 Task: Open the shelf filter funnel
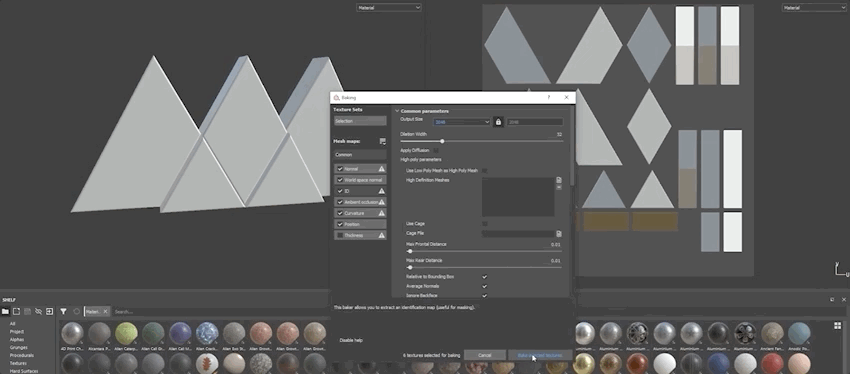coord(63,312)
